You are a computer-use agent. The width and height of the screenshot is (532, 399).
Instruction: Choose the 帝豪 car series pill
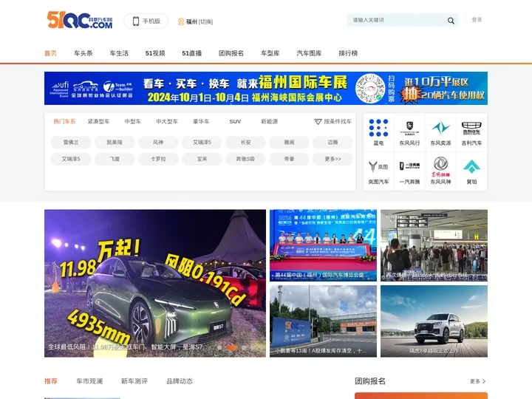point(289,159)
